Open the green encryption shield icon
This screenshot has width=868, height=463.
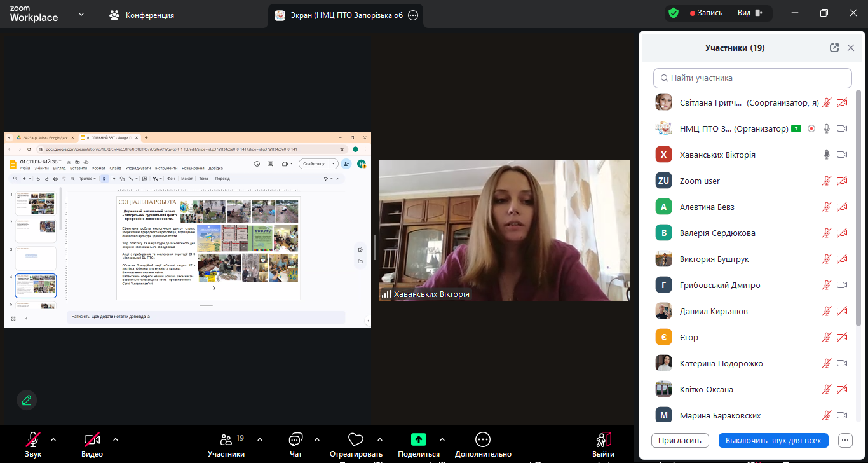click(x=674, y=13)
